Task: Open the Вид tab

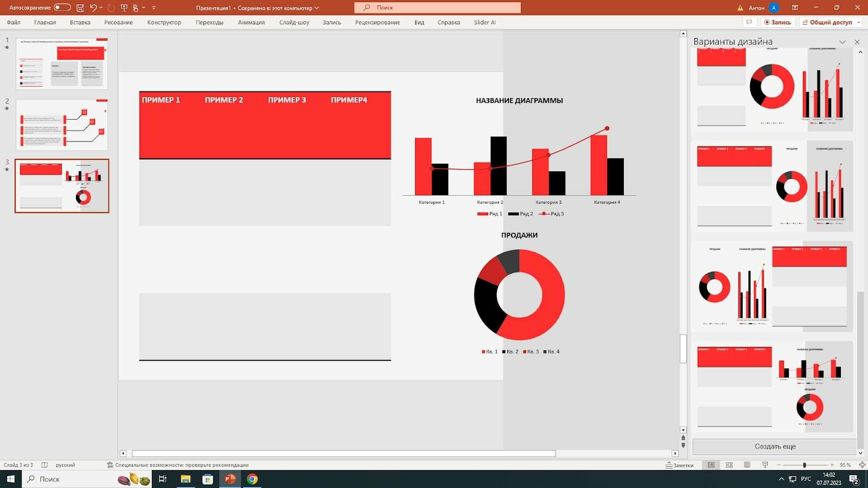Action: point(419,22)
